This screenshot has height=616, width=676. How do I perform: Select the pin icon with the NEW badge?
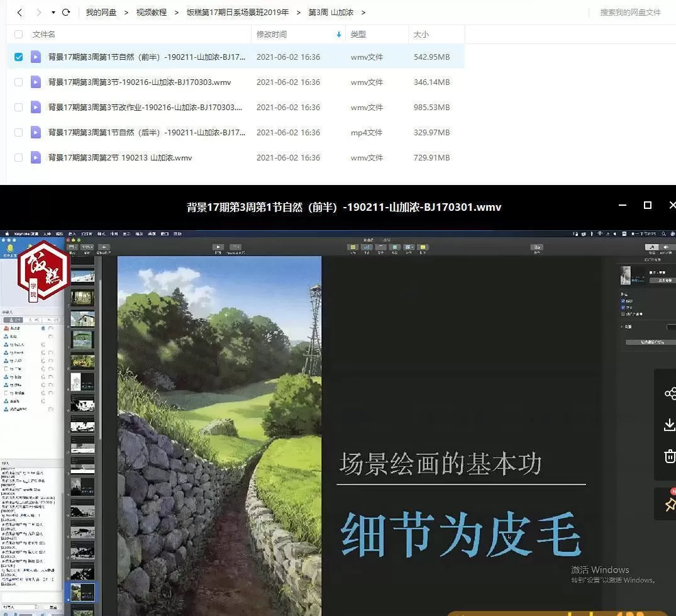[670, 504]
